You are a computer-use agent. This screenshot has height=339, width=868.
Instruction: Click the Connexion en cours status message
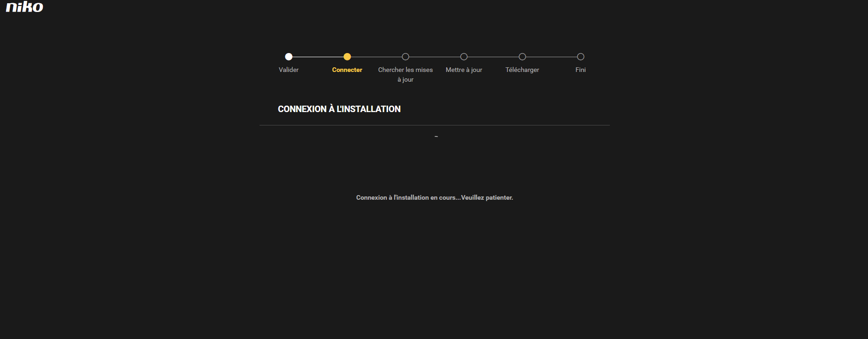pos(434,197)
